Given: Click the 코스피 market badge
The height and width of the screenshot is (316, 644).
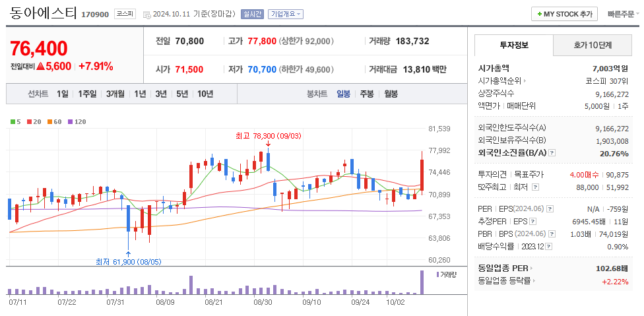Looking at the screenshot, I should tap(125, 14).
